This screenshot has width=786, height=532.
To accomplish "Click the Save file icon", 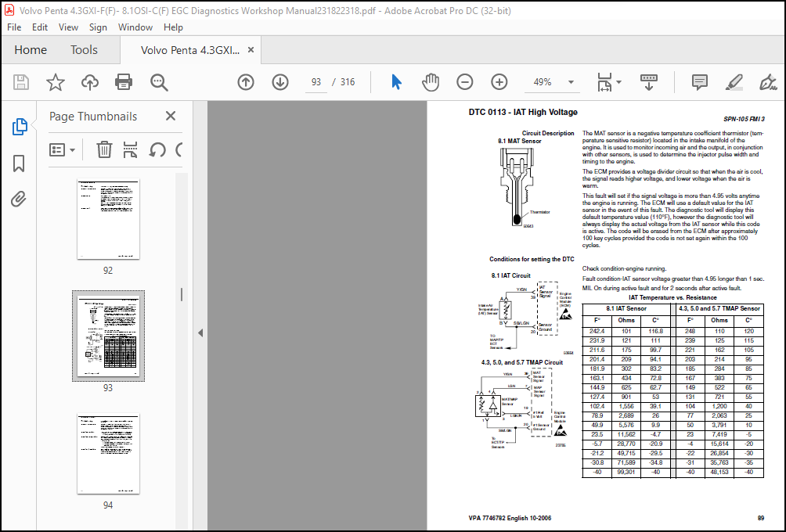I will point(21,82).
